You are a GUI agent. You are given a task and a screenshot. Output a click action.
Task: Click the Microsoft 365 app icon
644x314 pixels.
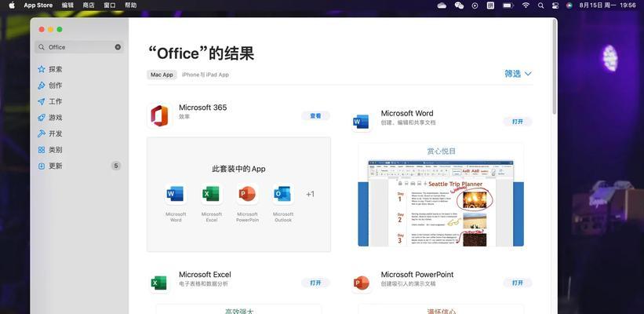pos(159,116)
